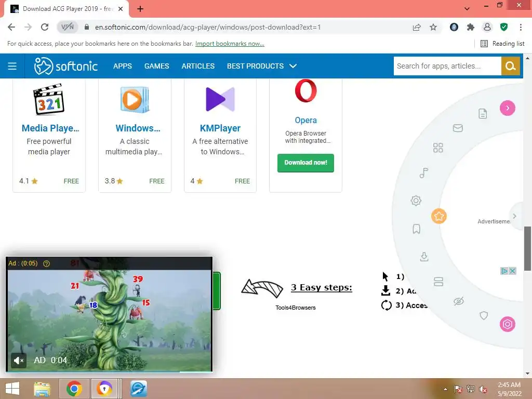The height and width of the screenshot is (399, 532).
Task: Click the Softonic logo
Action: tap(66, 66)
